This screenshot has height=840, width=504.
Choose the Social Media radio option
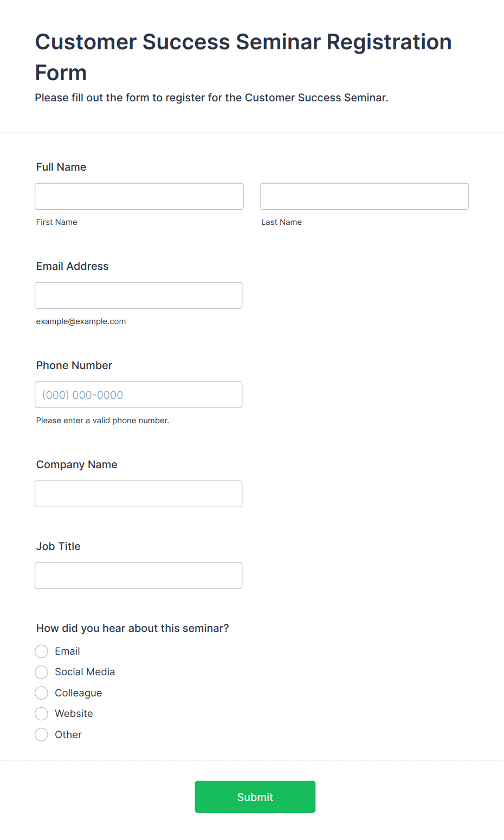[42, 672]
